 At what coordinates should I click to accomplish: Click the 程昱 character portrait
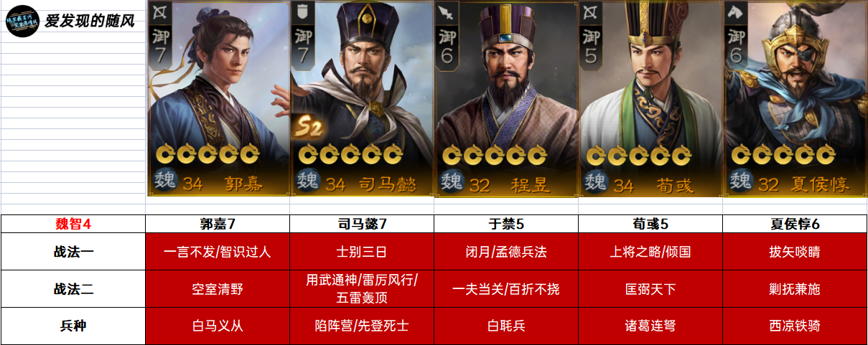(506, 98)
